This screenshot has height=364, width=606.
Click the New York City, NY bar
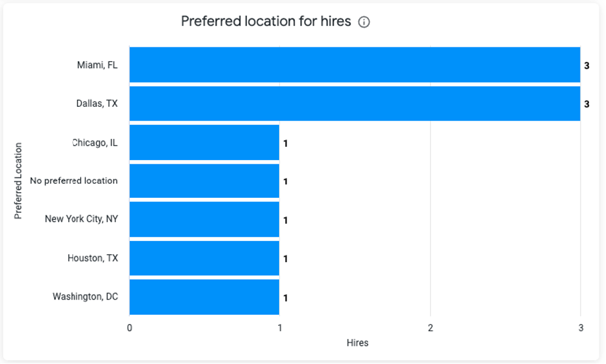coord(204,220)
